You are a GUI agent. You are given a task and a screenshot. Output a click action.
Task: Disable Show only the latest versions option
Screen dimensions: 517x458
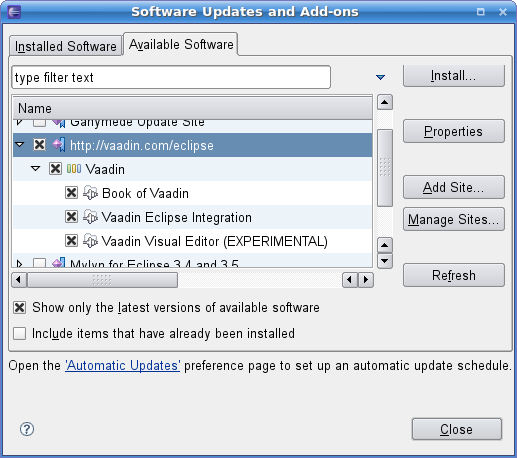(x=19, y=307)
